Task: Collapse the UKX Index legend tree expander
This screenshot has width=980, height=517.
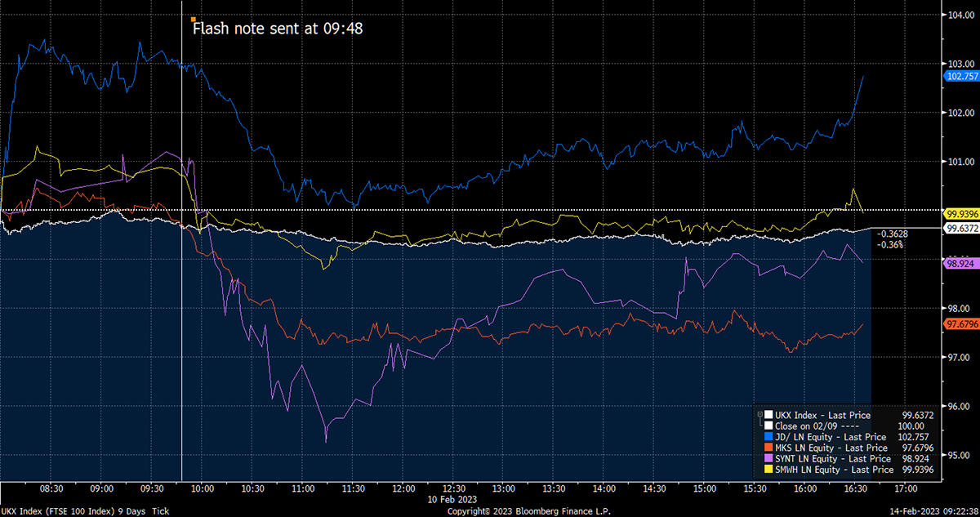Action: click(759, 416)
